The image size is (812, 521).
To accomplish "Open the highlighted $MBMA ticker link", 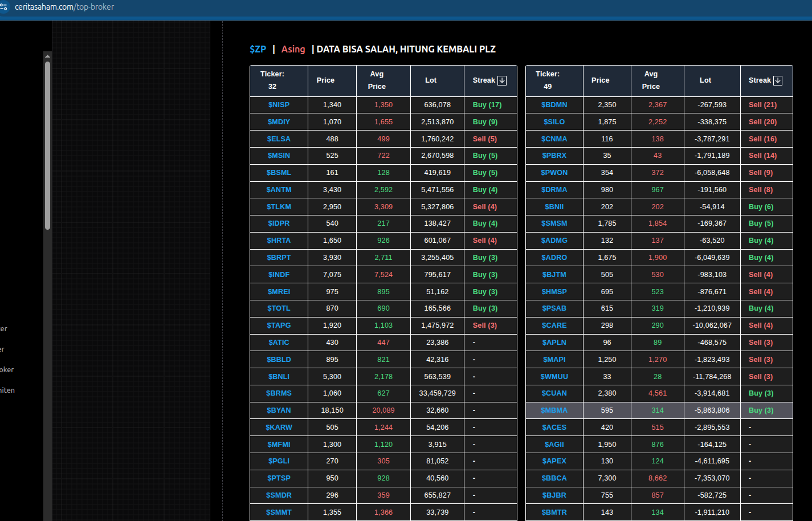I will [554, 410].
